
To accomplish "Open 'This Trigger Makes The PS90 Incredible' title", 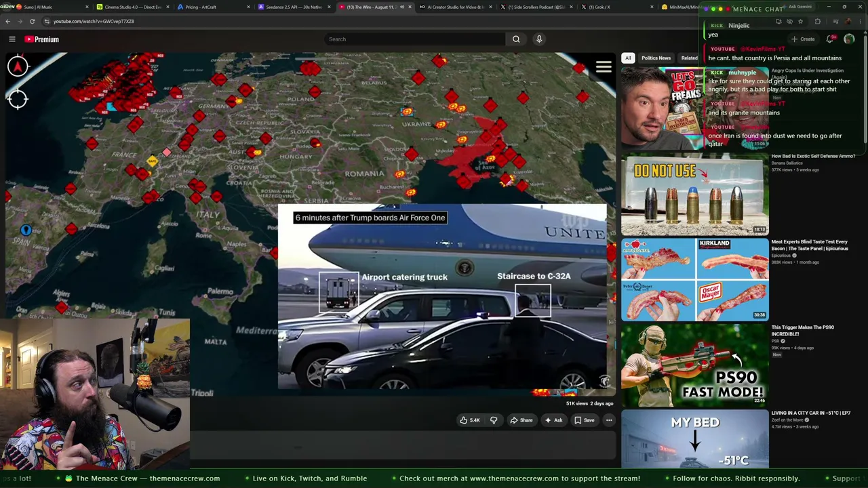I will [x=803, y=331].
